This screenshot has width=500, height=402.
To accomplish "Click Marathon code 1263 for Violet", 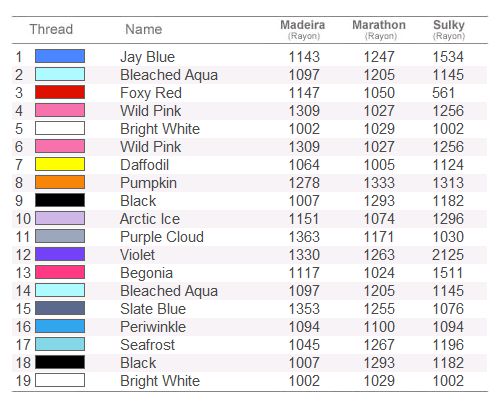I will point(379,255).
